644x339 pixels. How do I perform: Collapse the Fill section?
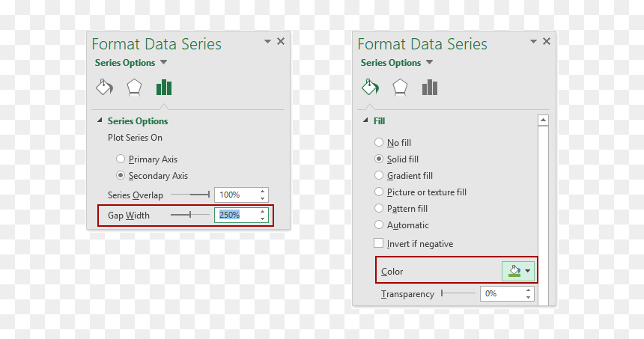tap(365, 120)
